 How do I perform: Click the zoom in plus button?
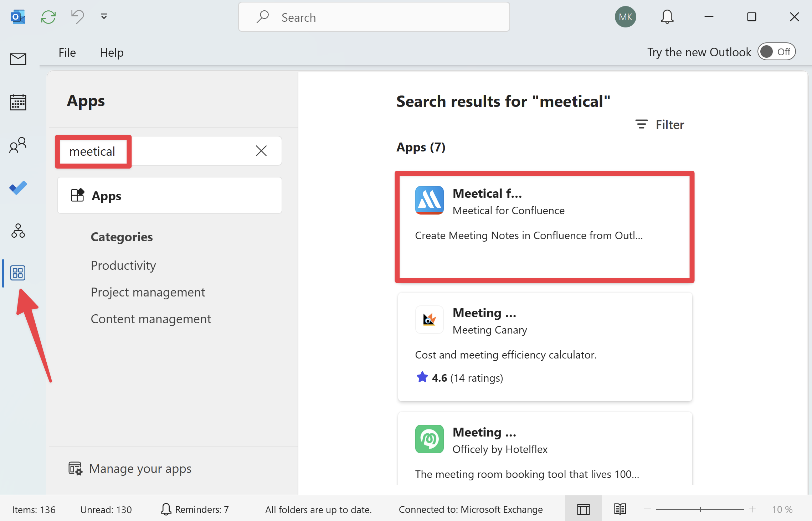pos(752,509)
